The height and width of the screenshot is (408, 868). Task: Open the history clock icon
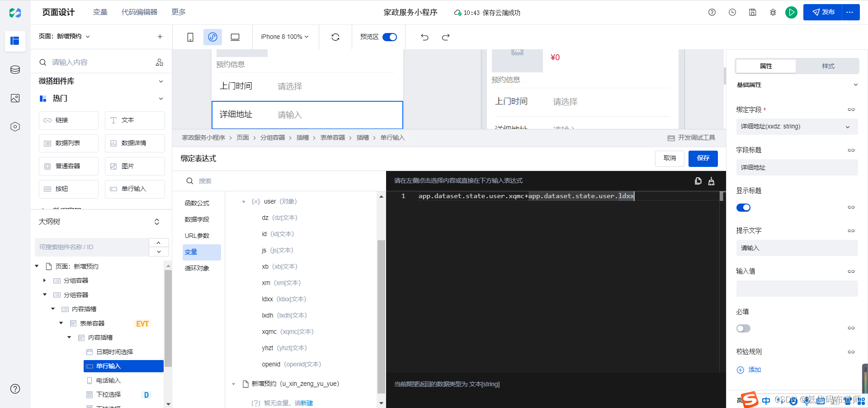click(732, 12)
